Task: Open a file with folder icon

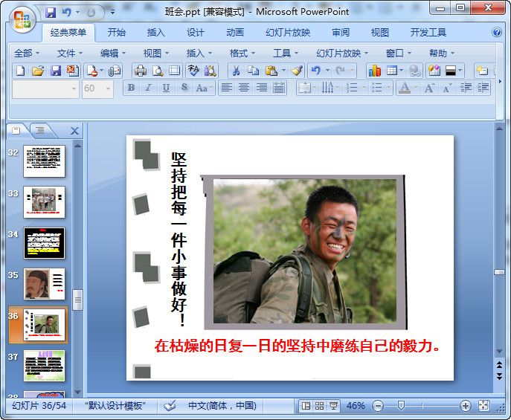Action: tap(38, 71)
